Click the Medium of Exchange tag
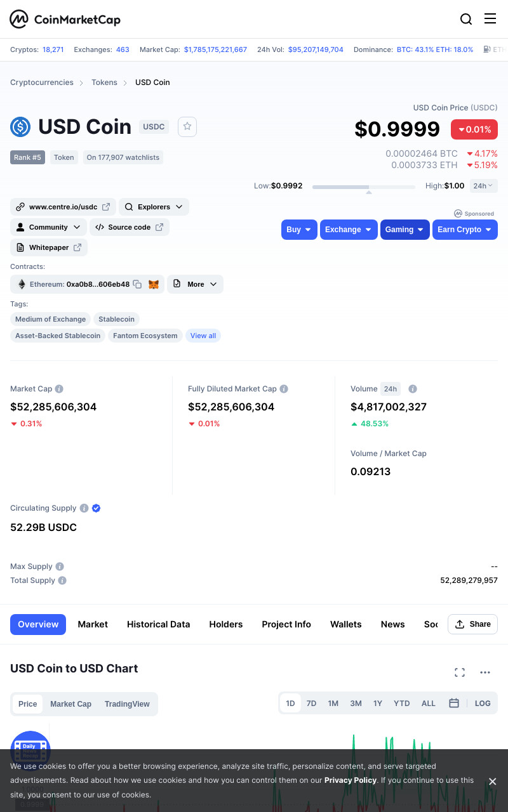Viewport: 508px width, 812px height. pos(50,319)
